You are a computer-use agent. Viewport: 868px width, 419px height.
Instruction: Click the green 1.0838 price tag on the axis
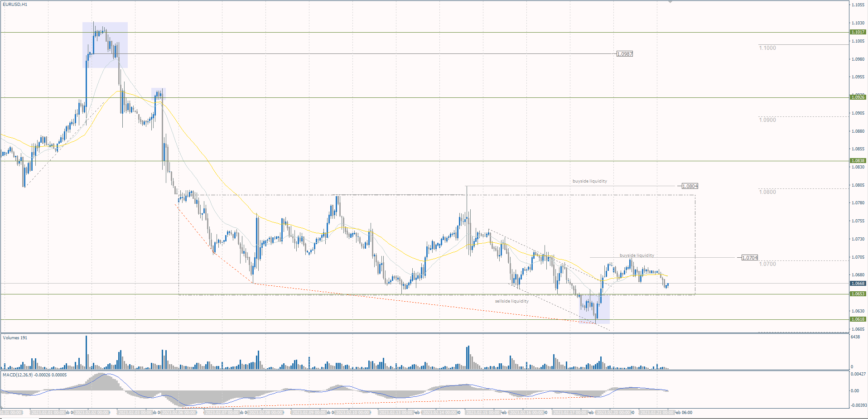pyautogui.click(x=858, y=161)
